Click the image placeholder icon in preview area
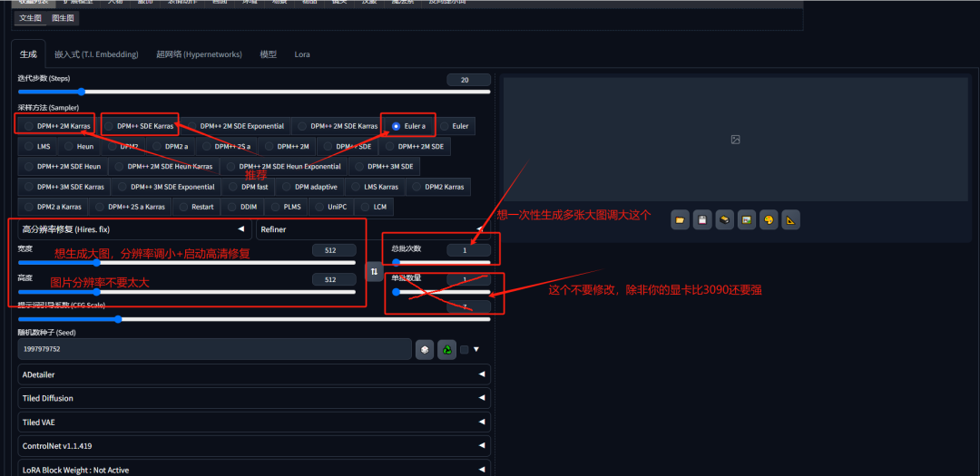The height and width of the screenshot is (476, 980). tap(735, 140)
